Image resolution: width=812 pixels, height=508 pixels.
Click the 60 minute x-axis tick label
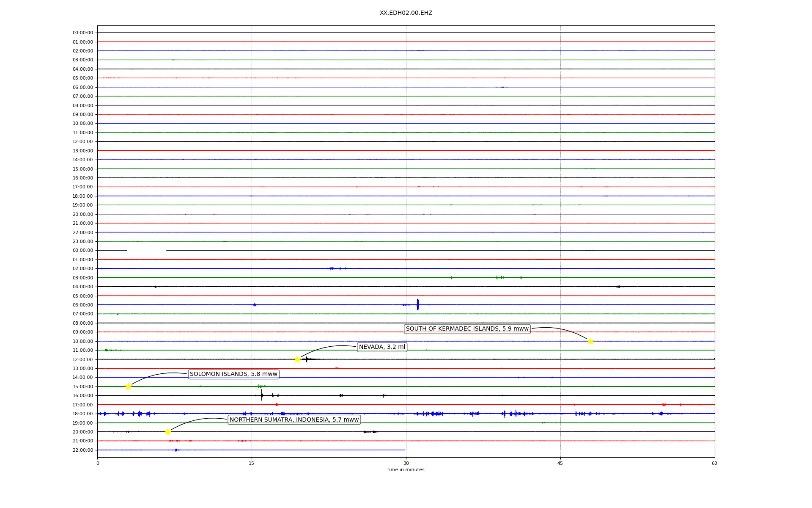714,463
